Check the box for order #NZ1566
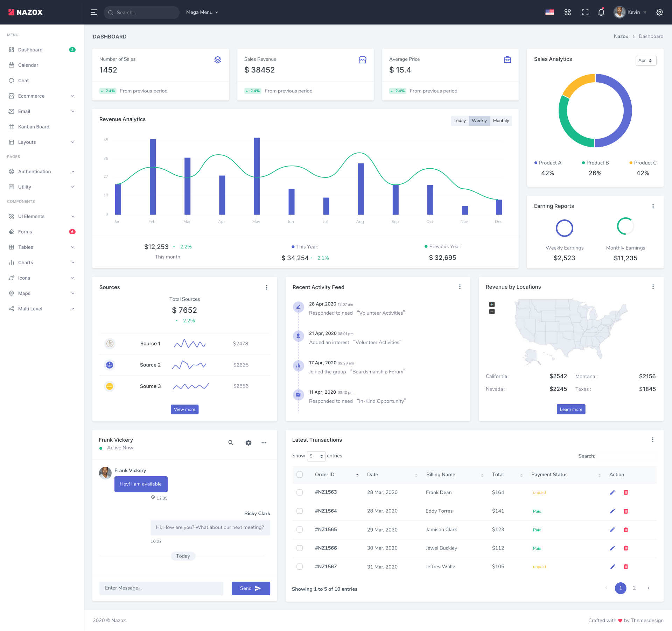Screen dimensions: 672x631 [x=300, y=548]
